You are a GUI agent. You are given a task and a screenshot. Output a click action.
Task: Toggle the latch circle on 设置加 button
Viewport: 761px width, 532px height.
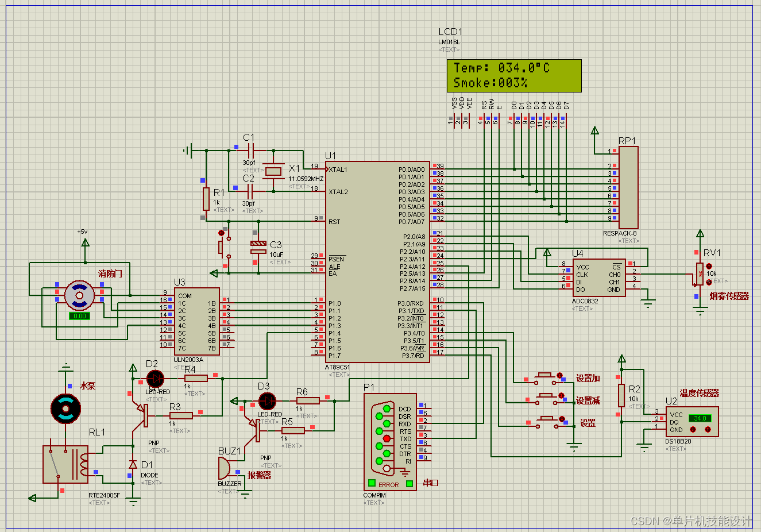(559, 375)
